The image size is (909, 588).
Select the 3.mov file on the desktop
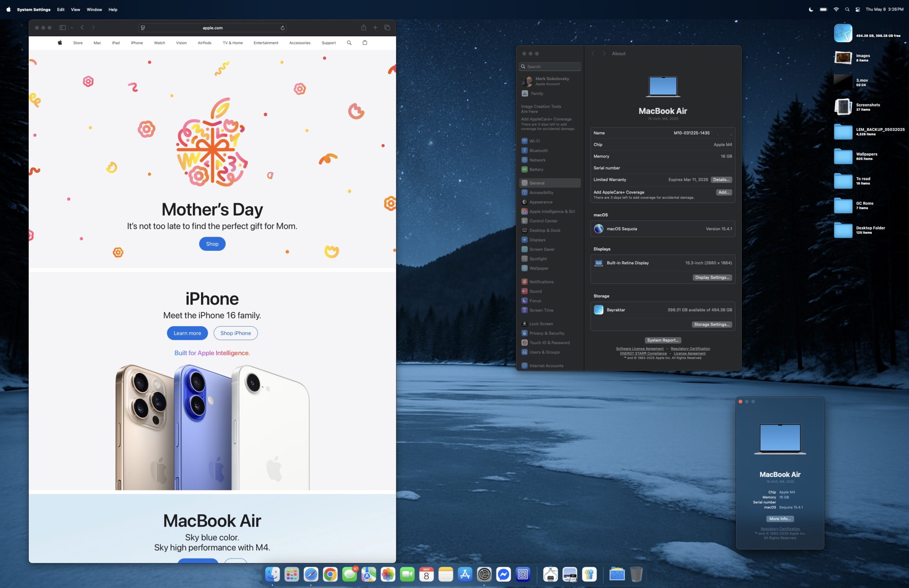(x=843, y=82)
